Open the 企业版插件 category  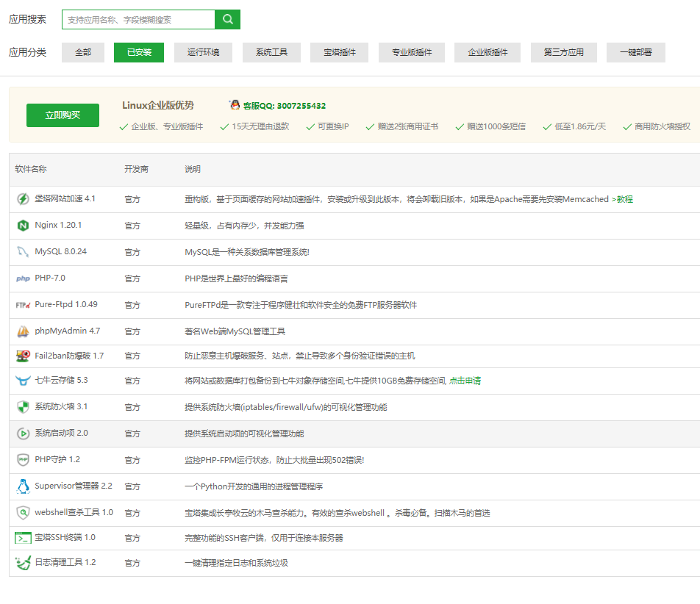coord(488,52)
